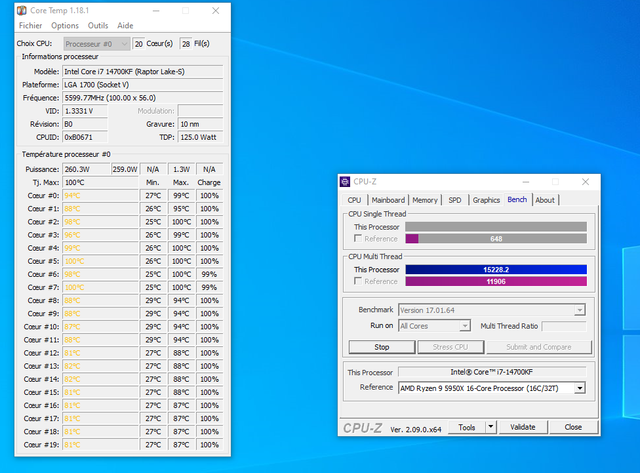Select the Bench tab in CPU-Z
The width and height of the screenshot is (640, 473).
coord(517,199)
